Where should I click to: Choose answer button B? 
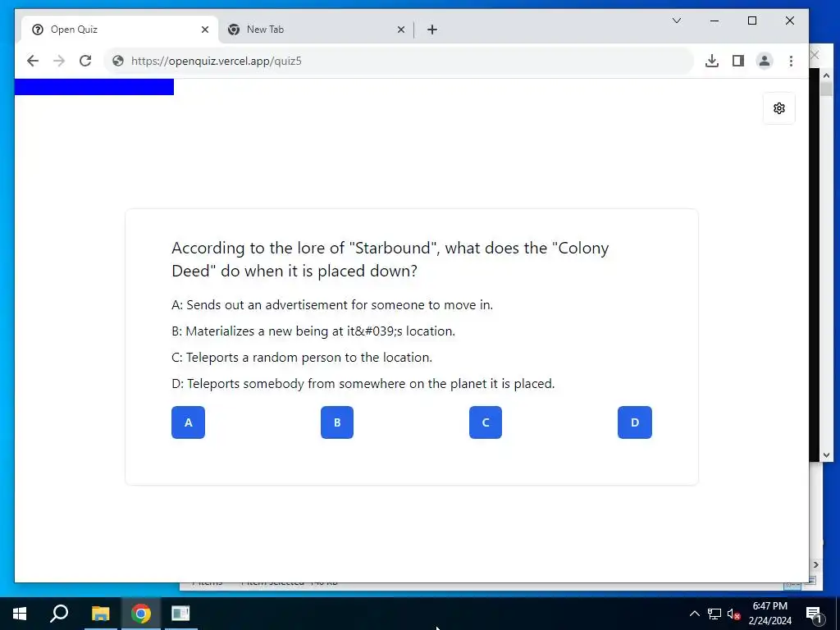click(337, 422)
